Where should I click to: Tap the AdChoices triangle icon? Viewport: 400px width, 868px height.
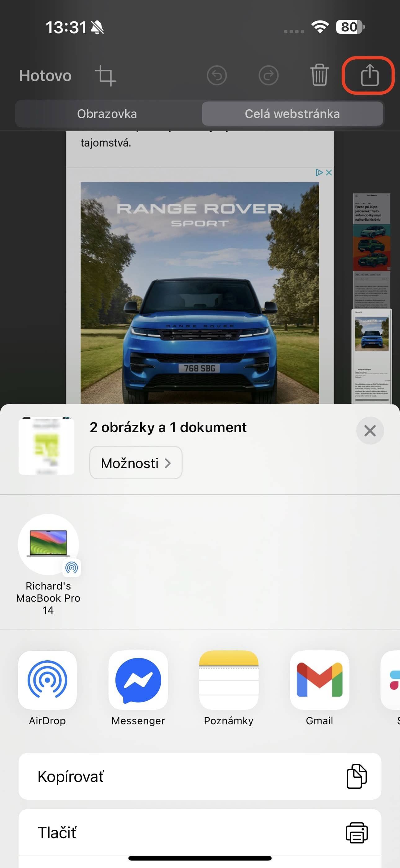319,173
